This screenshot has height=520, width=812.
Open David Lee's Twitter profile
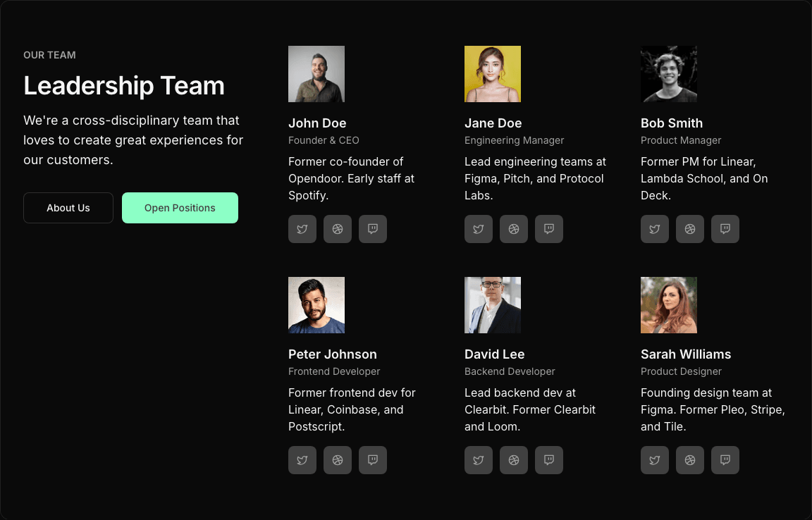pos(479,460)
